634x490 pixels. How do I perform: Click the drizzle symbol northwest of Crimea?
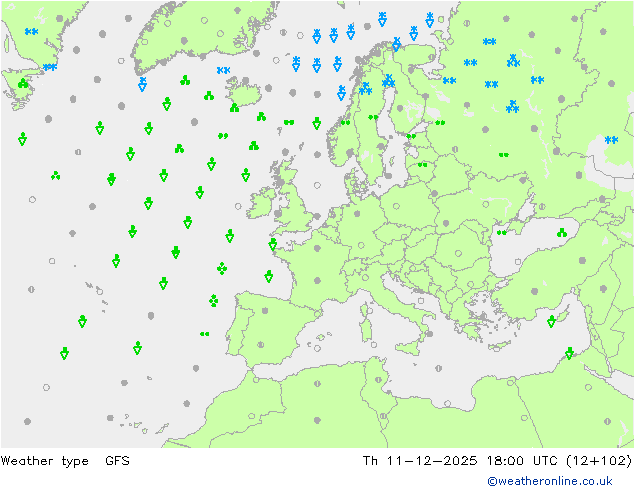(x=501, y=232)
